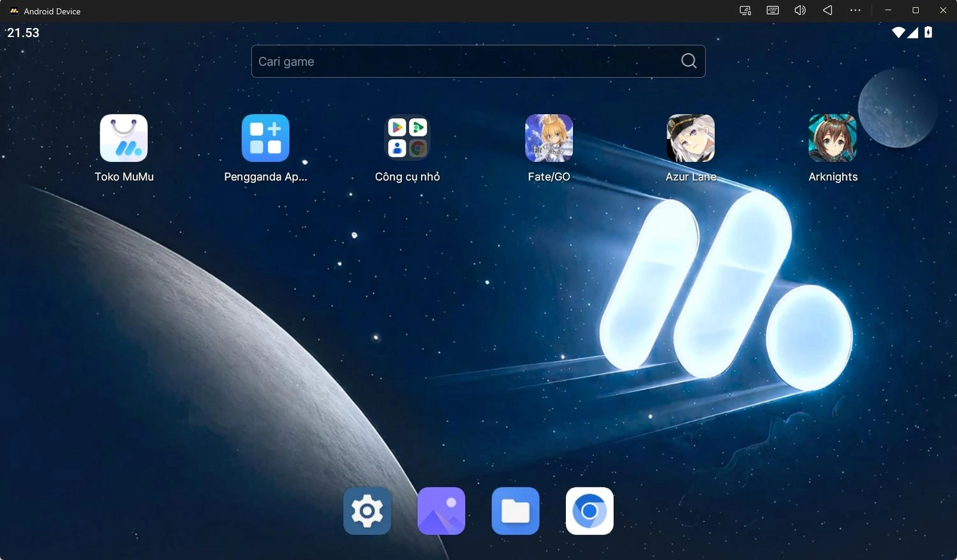Open the Công cụ nhỏ folder
957x560 pixels.
pos(407,138)
